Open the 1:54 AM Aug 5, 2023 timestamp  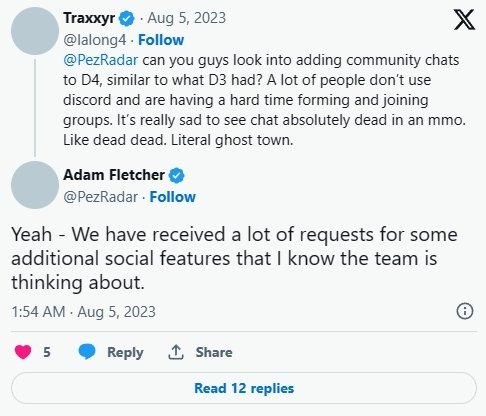click(x=83, y=312)
